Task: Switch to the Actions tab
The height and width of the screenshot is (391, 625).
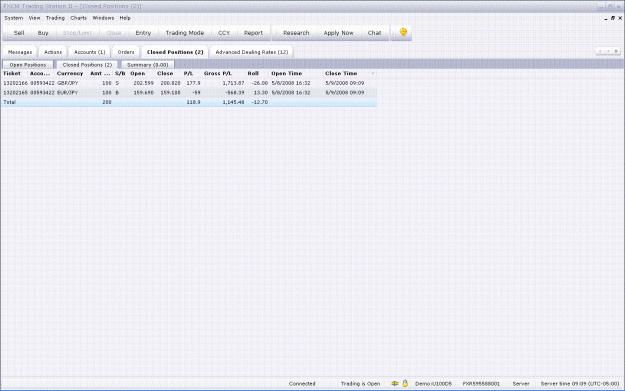Action: click(53, 52)
